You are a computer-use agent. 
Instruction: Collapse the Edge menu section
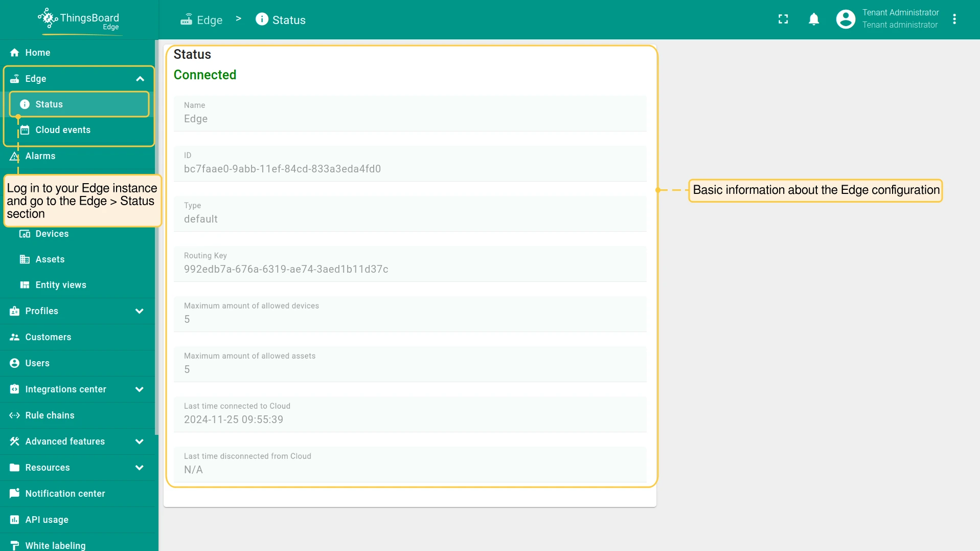click(140, 79)
